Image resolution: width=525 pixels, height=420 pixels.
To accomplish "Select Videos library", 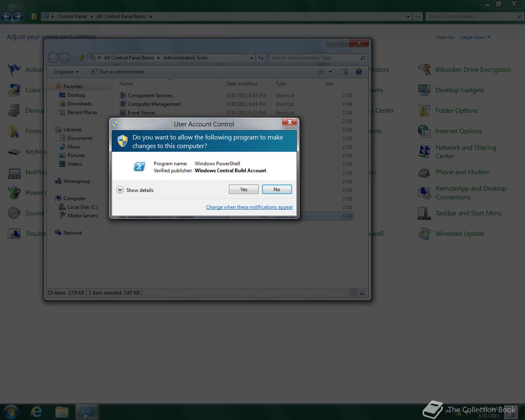I will point(75,164).
